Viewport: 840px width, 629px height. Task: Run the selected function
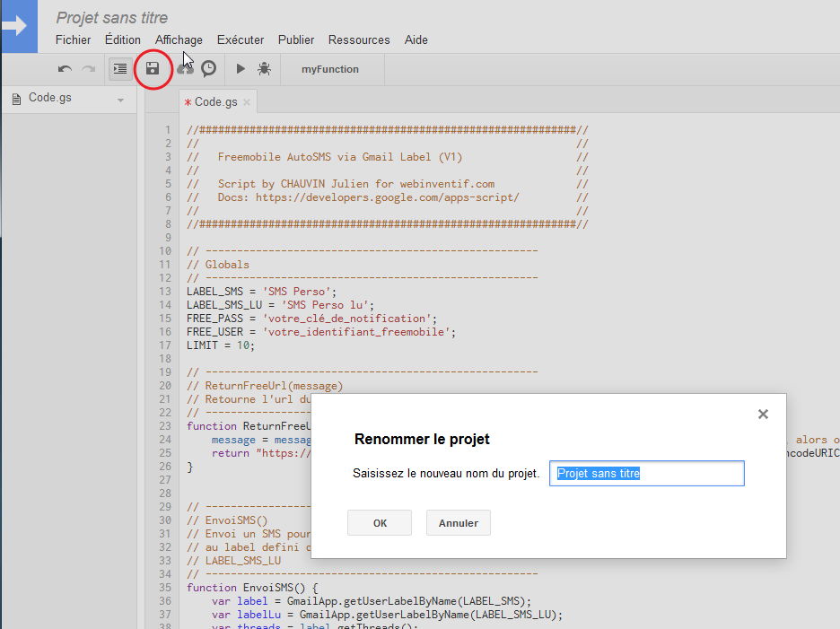(241, 68)
